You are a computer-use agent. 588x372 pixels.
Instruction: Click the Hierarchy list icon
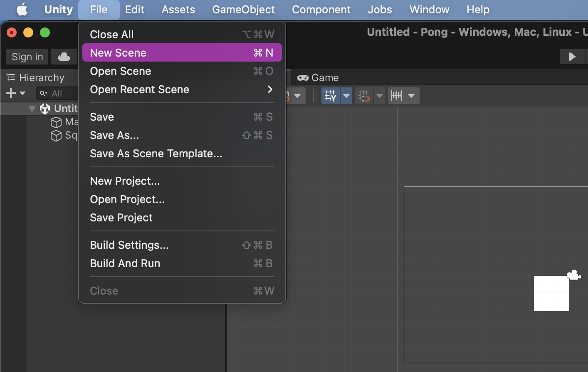point(11,77)
